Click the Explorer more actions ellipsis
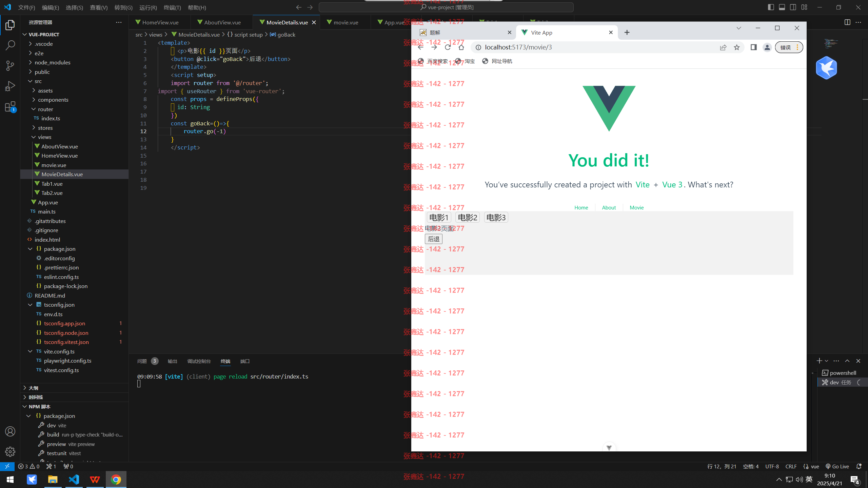 click(119, 22)
